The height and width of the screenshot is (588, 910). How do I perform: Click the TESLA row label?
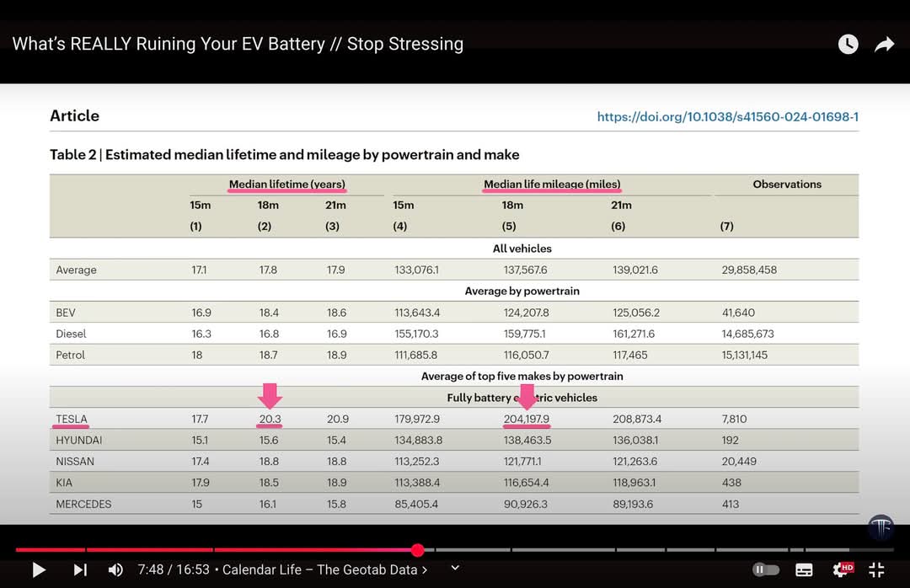click(72, 419)
